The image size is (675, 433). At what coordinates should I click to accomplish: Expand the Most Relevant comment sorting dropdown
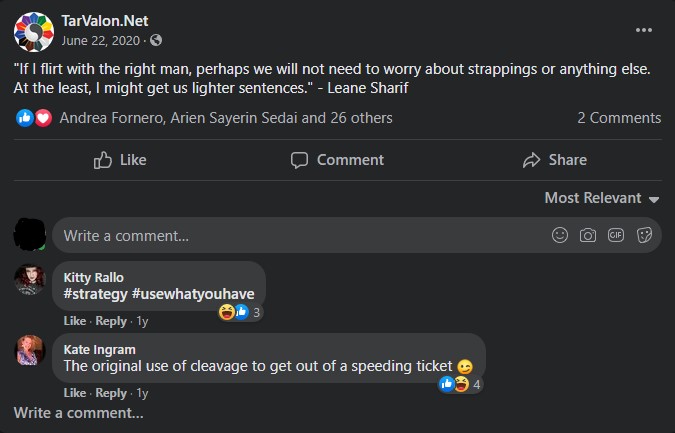(x=601, y=198)
